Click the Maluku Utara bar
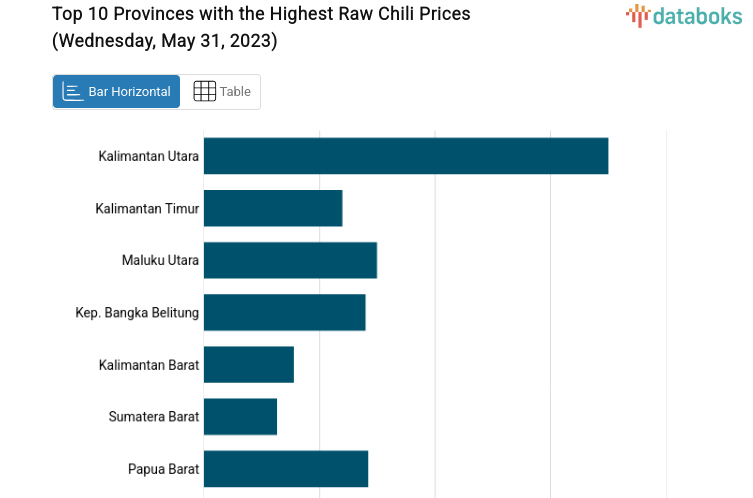 pos(290,260)
